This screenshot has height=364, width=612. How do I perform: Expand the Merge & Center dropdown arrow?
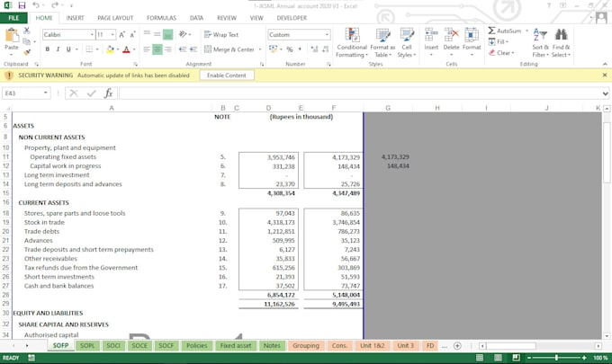260,49
